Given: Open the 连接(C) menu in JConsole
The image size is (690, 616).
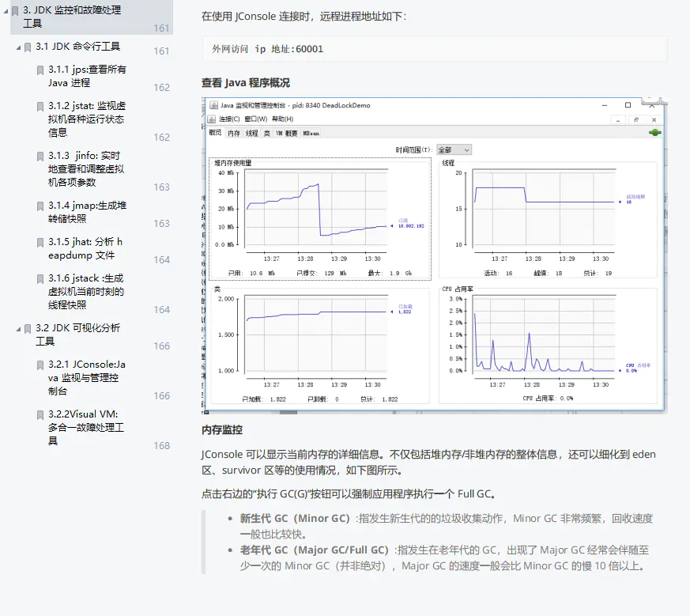Looking at the screenshot, I should 229,119.
